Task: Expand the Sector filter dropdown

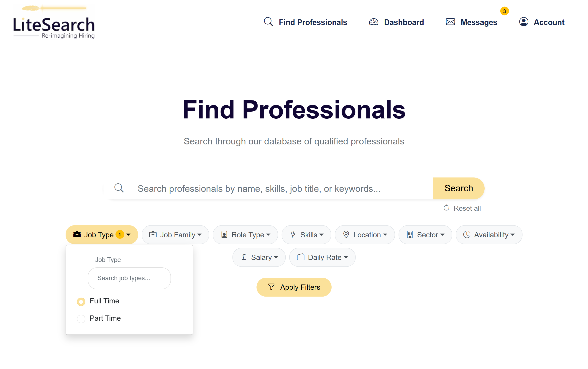Action: point(425,235)
